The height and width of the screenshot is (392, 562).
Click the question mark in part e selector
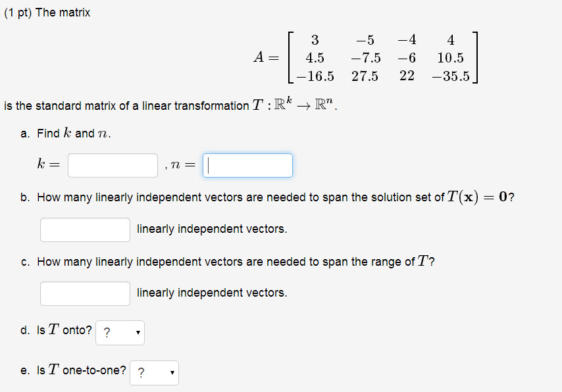click(x=142, y=372)
